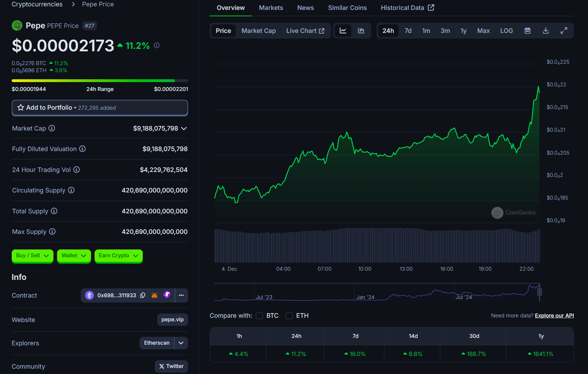The height and width of the screenshot is (374, 588).
Task: Copy the contract address
Action: 143,295
